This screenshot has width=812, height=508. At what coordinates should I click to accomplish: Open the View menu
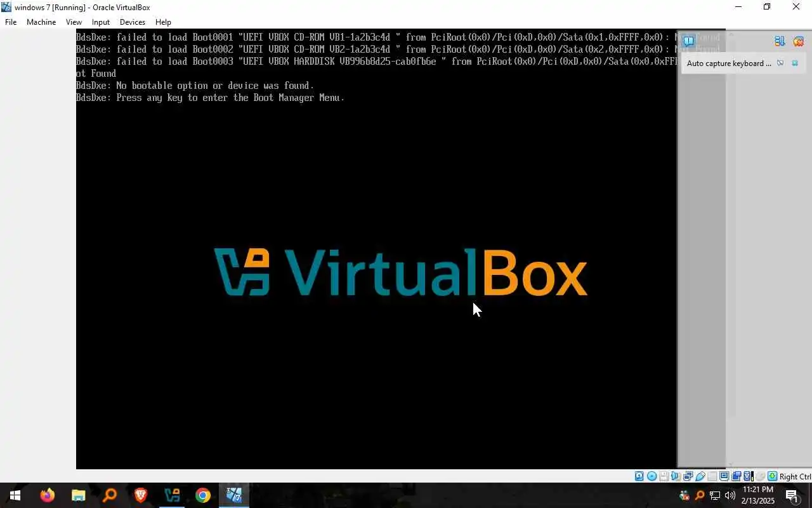point(74,22)
